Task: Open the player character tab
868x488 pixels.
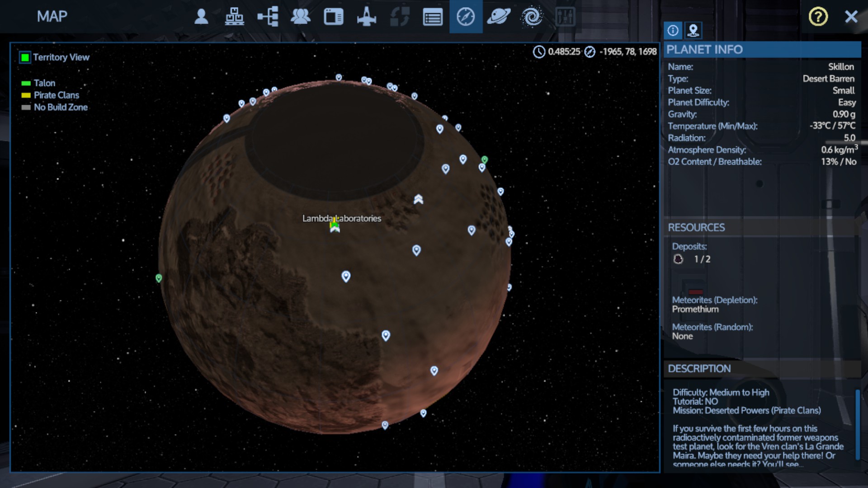Action: [201, 17]
